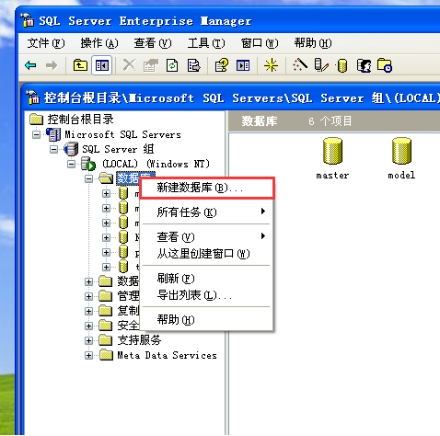
Task: Collapse the Microsoft SQL Servers node
Action: pyautogui.click(x=36, y=135)
